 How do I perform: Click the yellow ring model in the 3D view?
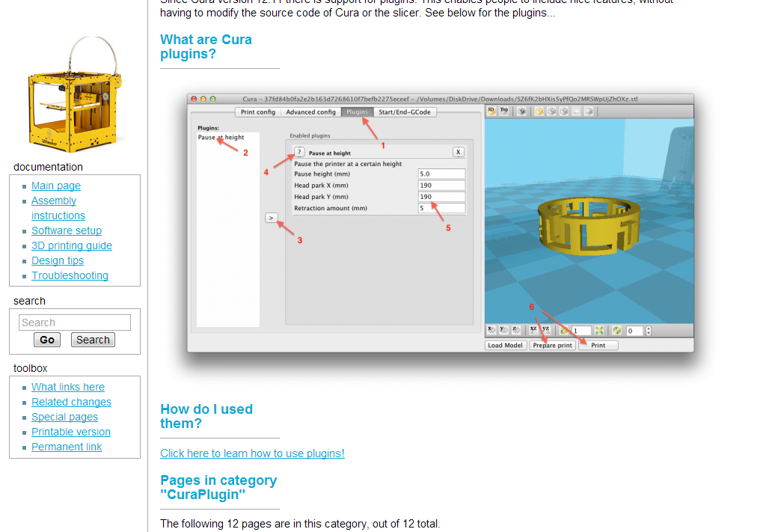point(589,226)
